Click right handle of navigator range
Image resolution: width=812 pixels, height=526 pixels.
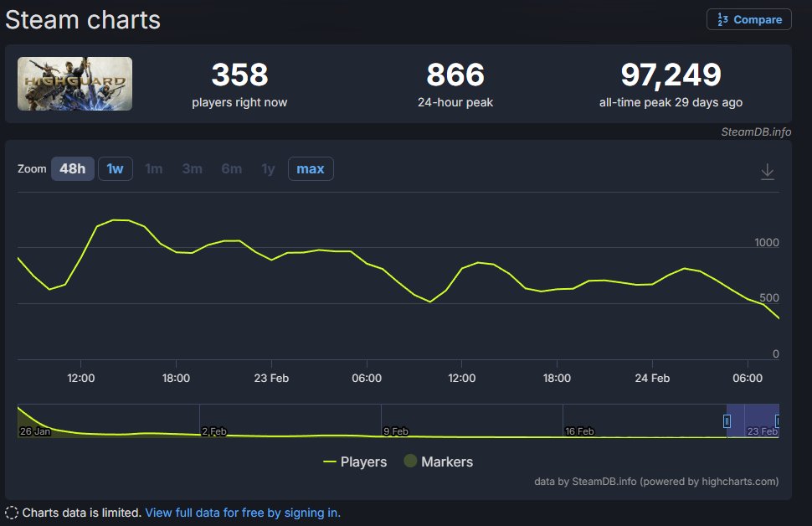click(x=778, y=420)
